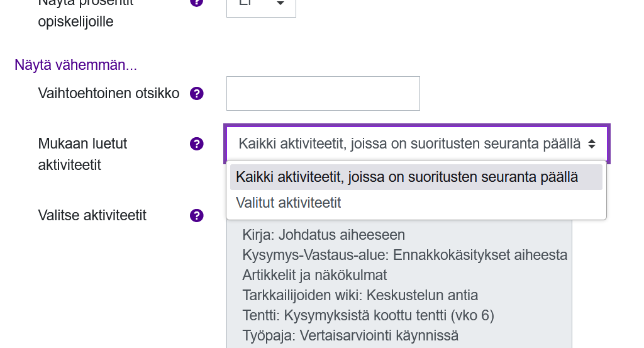Click the 'Mukaan luetut aktiviteetit' label text
Image resolution: width=644 pixels, height=348 pixels.
click(x=82, y=154)
